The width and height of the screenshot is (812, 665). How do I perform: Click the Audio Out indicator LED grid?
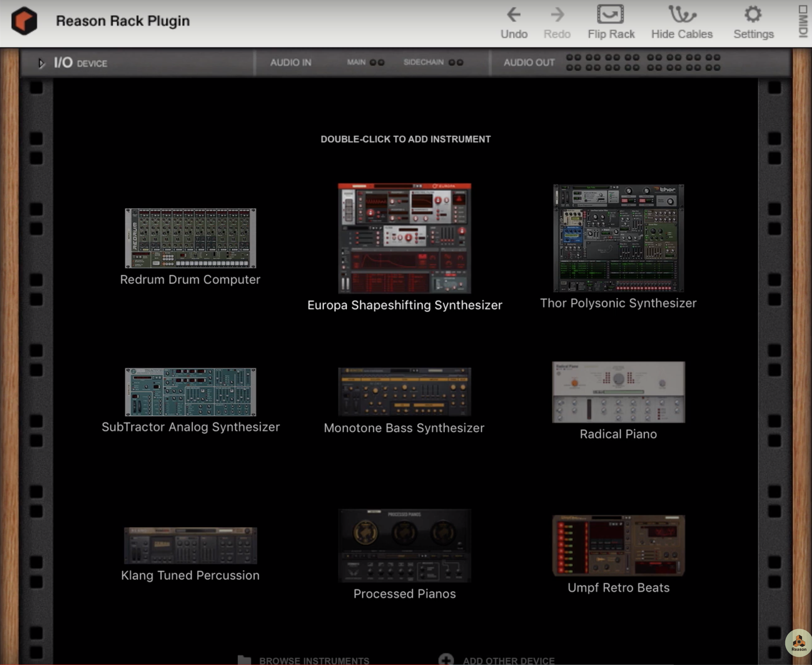[x=643, y=62]
